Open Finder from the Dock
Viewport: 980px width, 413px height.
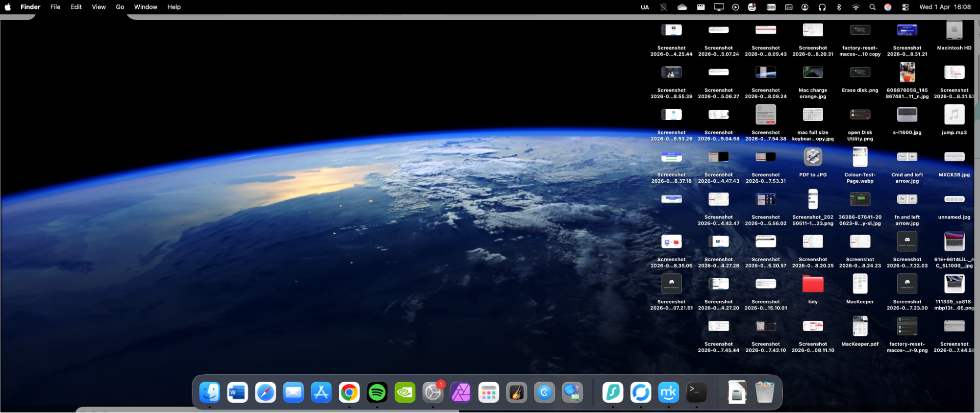tap(210, 392)
